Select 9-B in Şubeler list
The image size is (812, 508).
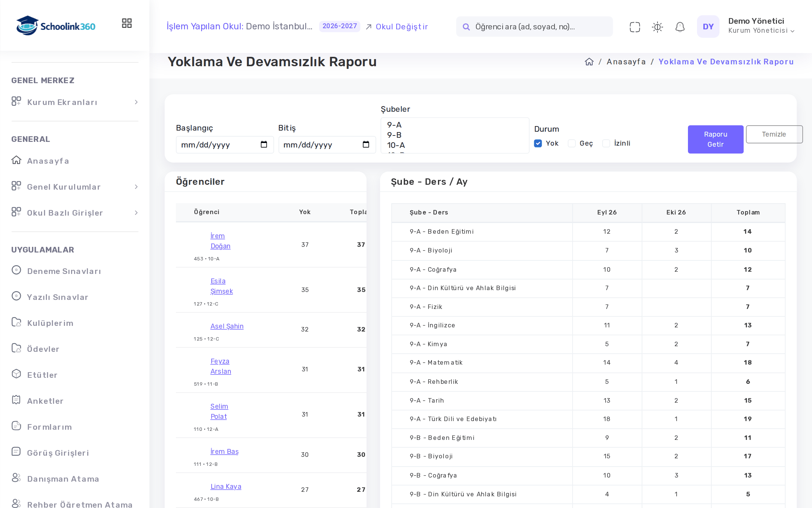tap(455, 135)
